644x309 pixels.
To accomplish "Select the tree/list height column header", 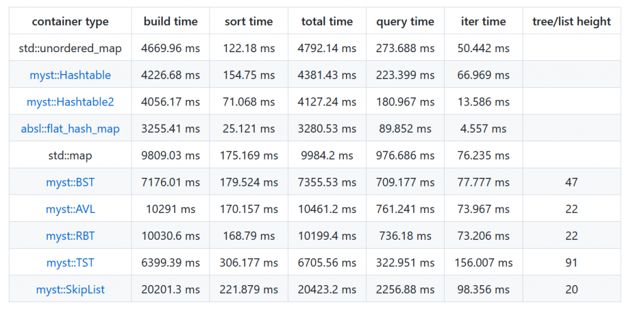I will (571, 21).
